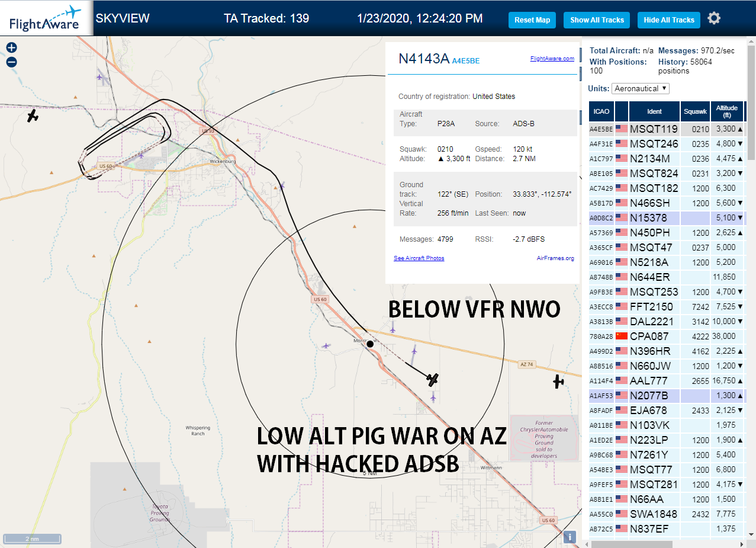Zoom out with the minus icon
The image size is (756, 548).
[x=11, y=62]
